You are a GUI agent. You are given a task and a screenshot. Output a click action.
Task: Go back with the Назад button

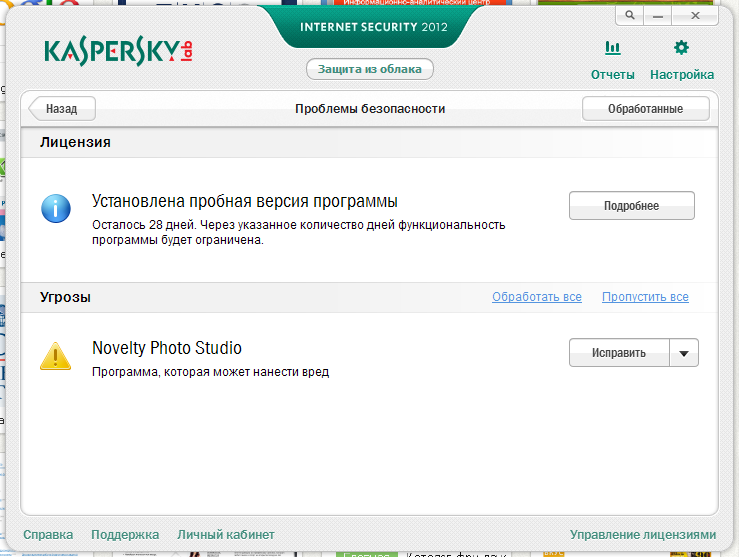pyautogui.click(x=62, y=109)
